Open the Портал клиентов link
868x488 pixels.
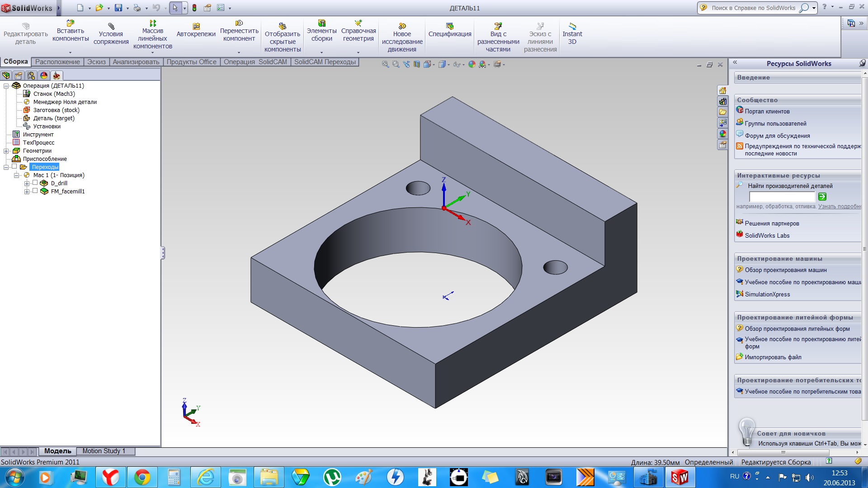click(767, 111)
